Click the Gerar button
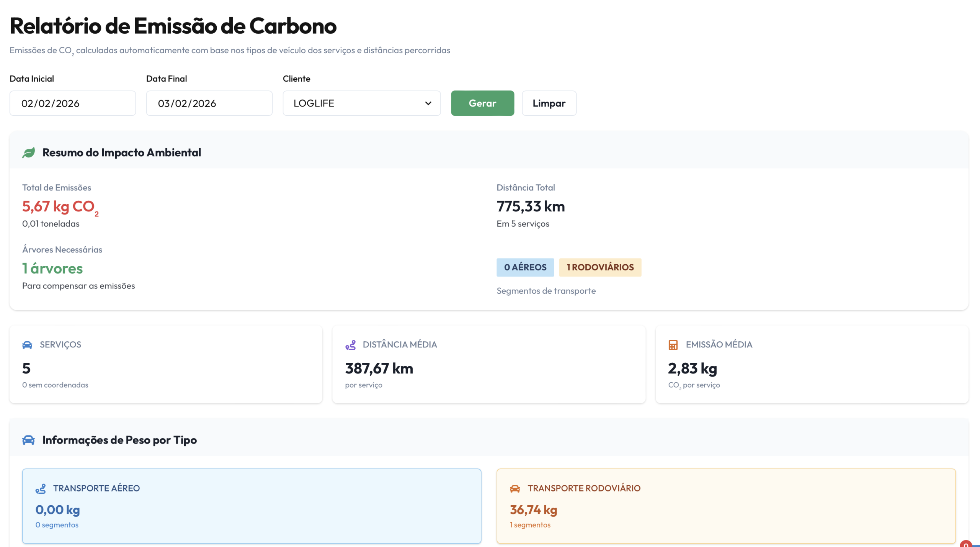 coord(482,103)
